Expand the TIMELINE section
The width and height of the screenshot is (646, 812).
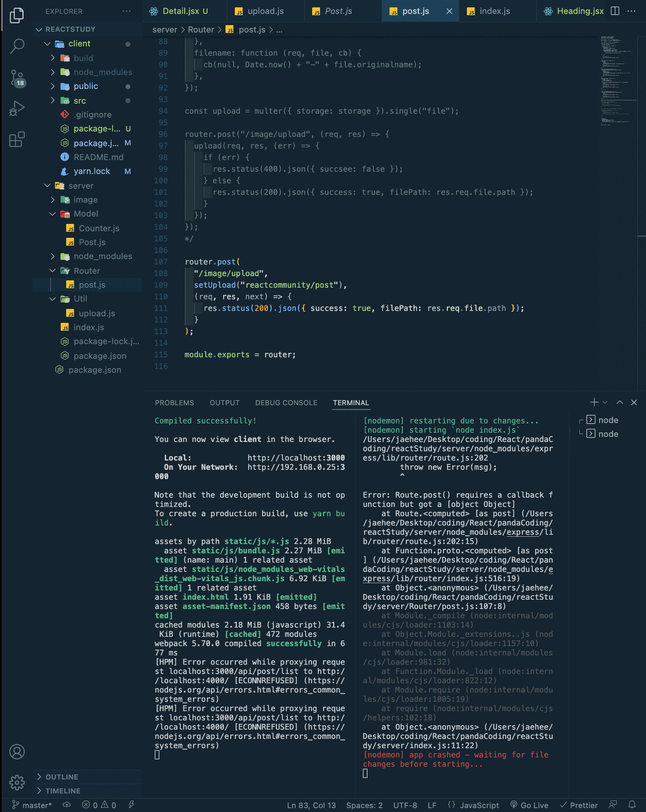tap(87, 791)
